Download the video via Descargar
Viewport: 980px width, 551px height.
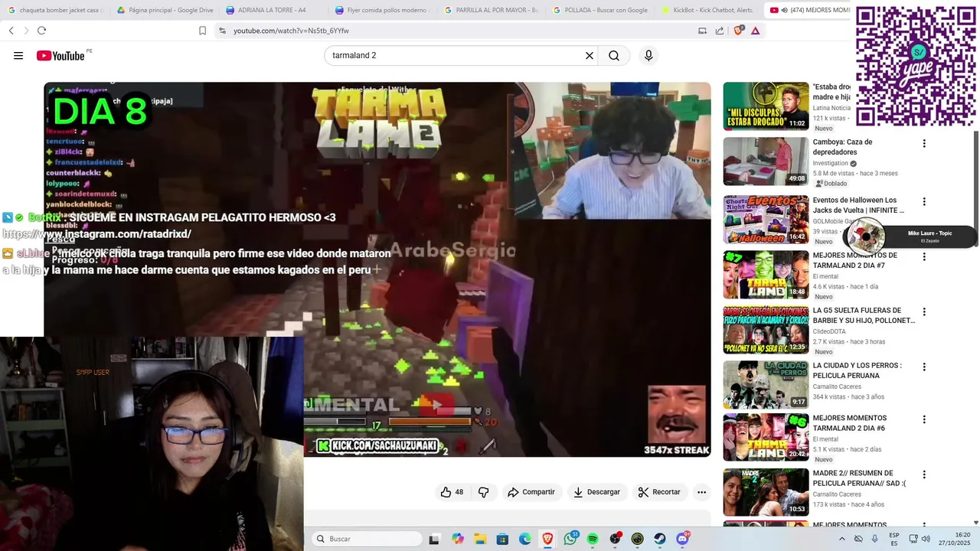click(x=596, y=492)
